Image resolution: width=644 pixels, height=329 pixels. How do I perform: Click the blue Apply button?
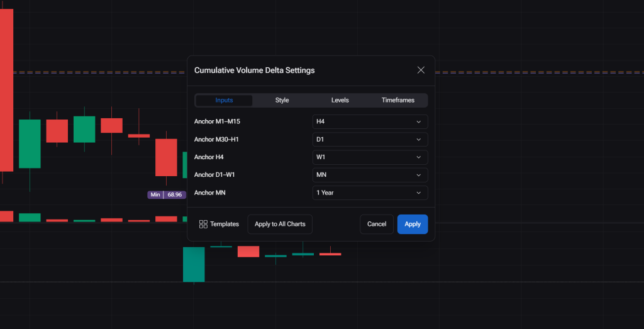[x=413, y=225]
